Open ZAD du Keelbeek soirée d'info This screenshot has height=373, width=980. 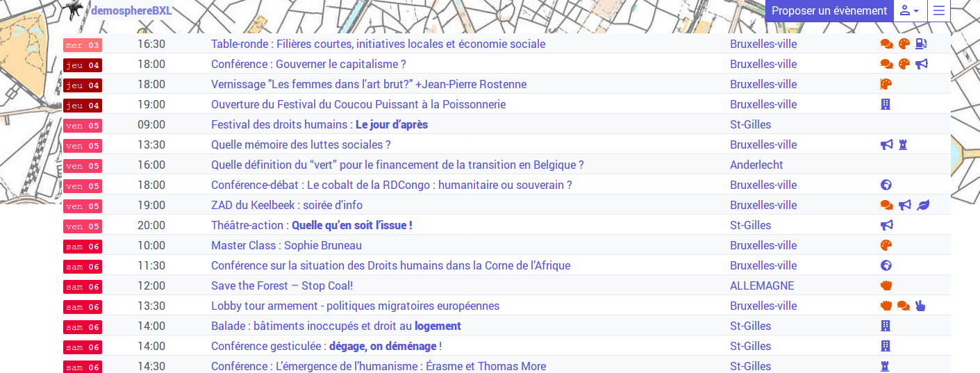point(287,205)
